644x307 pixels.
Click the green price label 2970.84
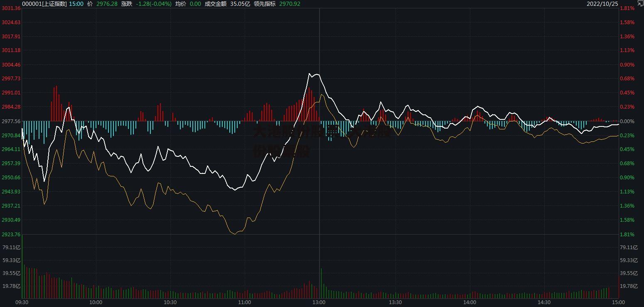(11, 136)
